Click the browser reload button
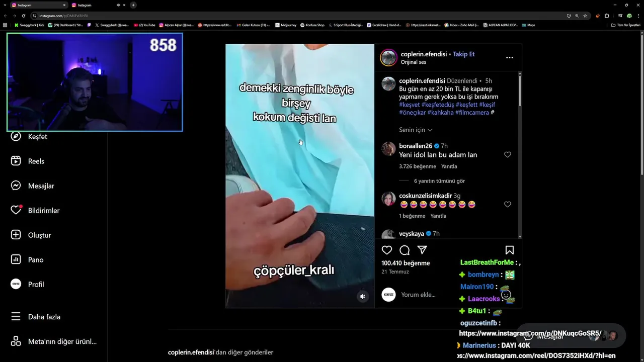The width and height of the screenshot is (644, 362). pyautogui.click(x=23, y=16)
